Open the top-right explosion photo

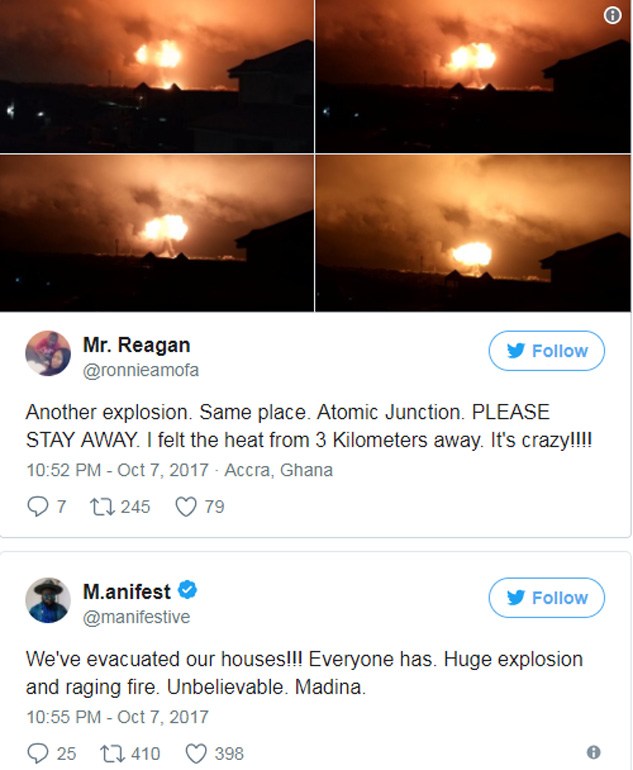click(473, 76)
